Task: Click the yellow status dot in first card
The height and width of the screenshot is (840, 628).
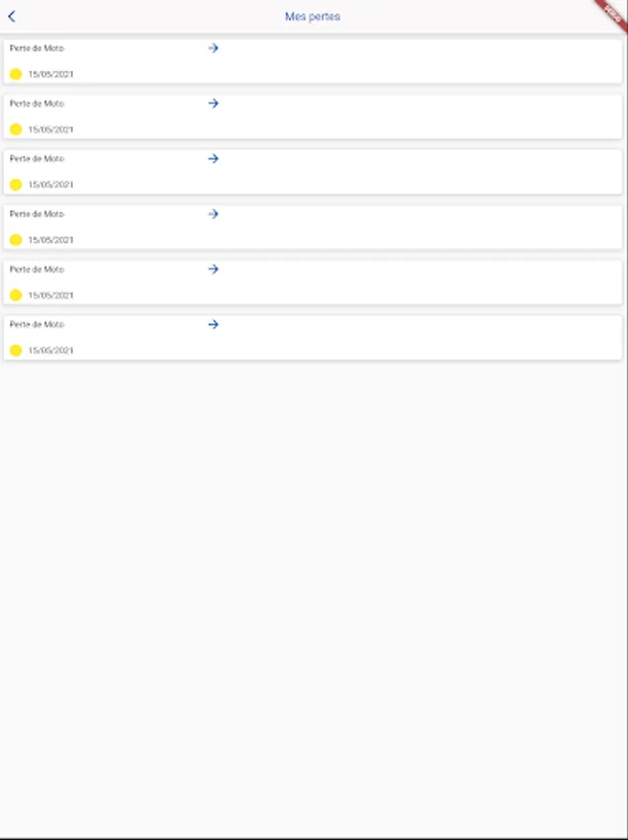Action: point(16,74)
